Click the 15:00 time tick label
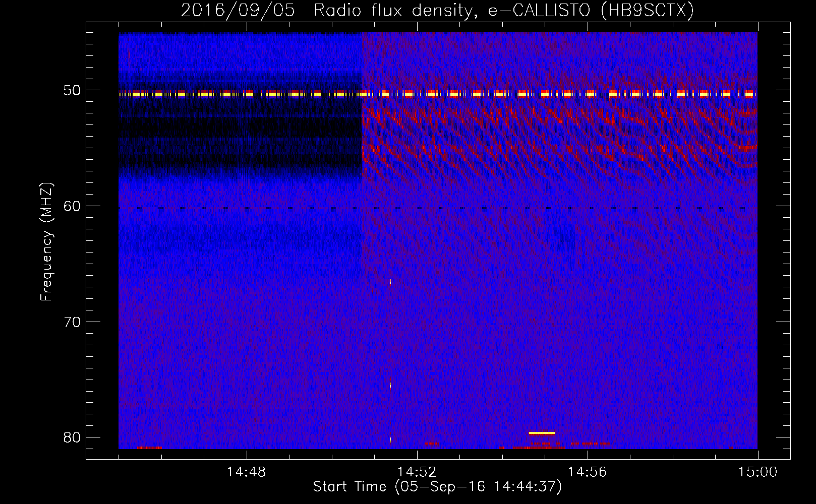The height and width of the screenshot is (504, 816). click(x=757, y=472)
